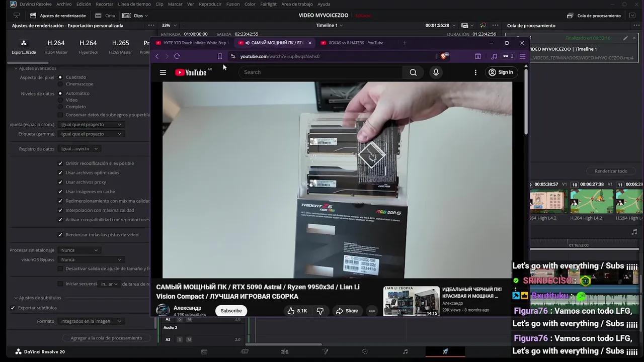Screen dimensions: 644x362
Task: Open the Cut page icon in bottom bar
Action: [245, 351]
